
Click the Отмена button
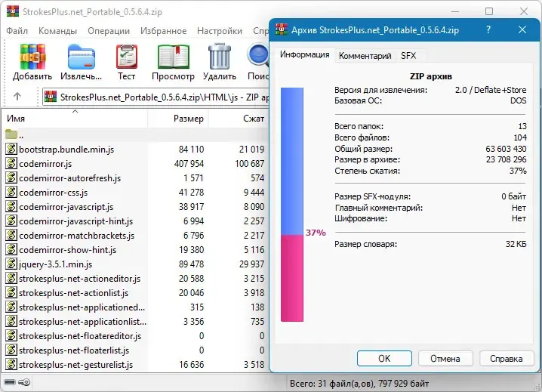pyautogui.click(x=445, y=359)
